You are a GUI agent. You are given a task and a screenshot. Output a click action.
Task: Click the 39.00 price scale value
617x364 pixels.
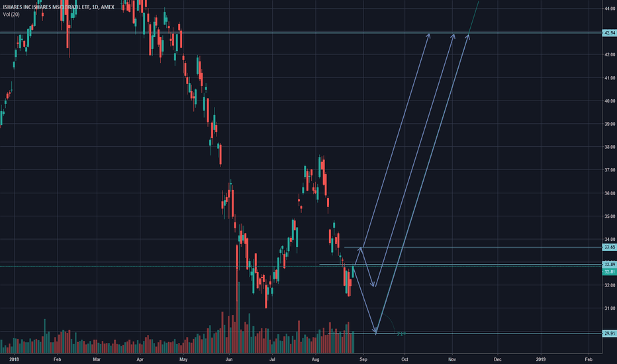(x=610, y=124)
